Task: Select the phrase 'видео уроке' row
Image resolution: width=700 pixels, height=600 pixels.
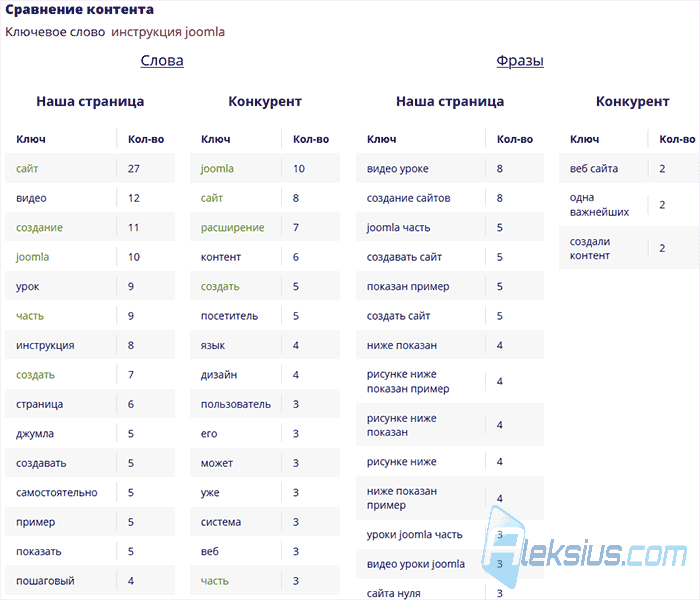Action: [450, 168]
